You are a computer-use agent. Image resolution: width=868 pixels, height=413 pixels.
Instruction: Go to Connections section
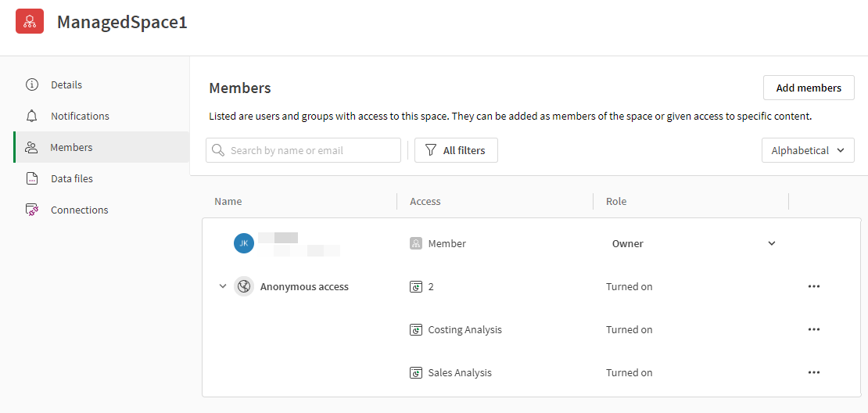(102, 210)
